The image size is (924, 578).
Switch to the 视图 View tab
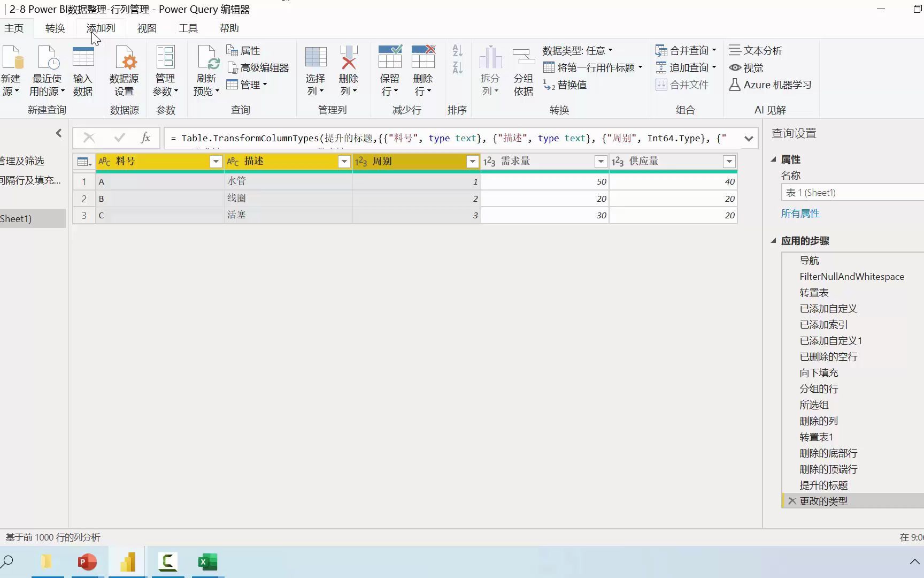coord(147,28)
